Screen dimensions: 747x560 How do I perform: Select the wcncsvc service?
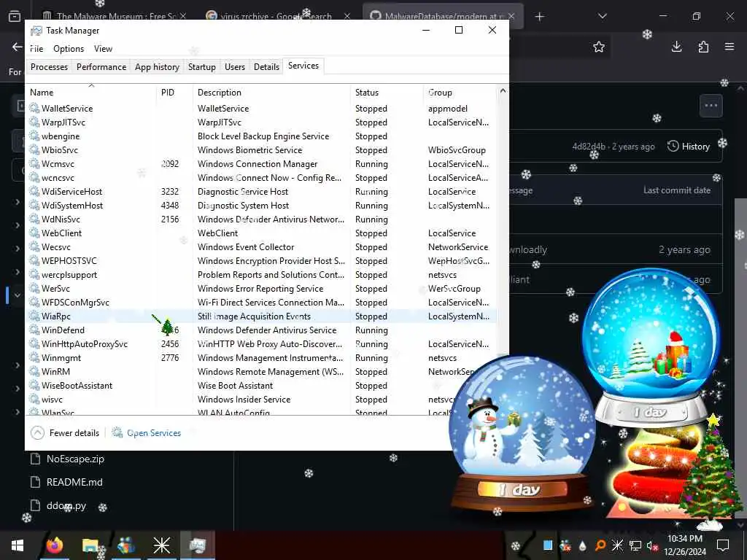point(261,178)
